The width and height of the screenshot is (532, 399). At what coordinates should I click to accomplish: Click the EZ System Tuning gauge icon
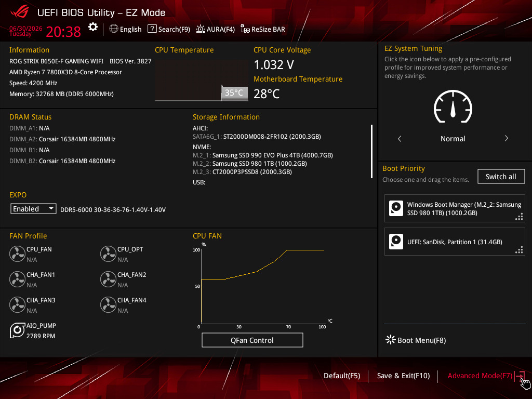[453, 107]
